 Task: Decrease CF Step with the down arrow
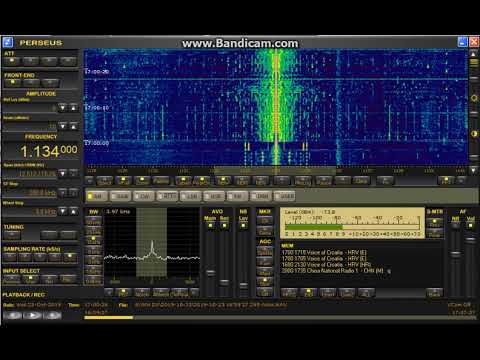[x=62, y=192]
